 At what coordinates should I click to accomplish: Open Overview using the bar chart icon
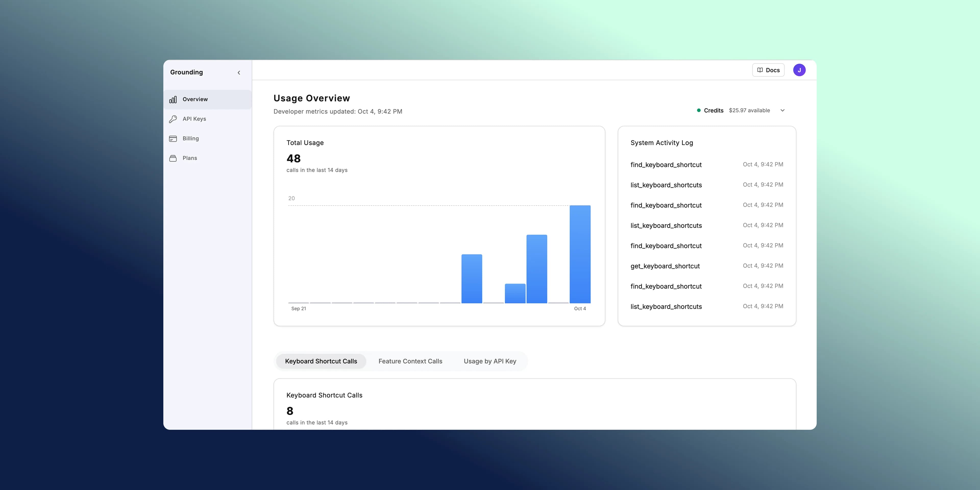tap(173, 99)
